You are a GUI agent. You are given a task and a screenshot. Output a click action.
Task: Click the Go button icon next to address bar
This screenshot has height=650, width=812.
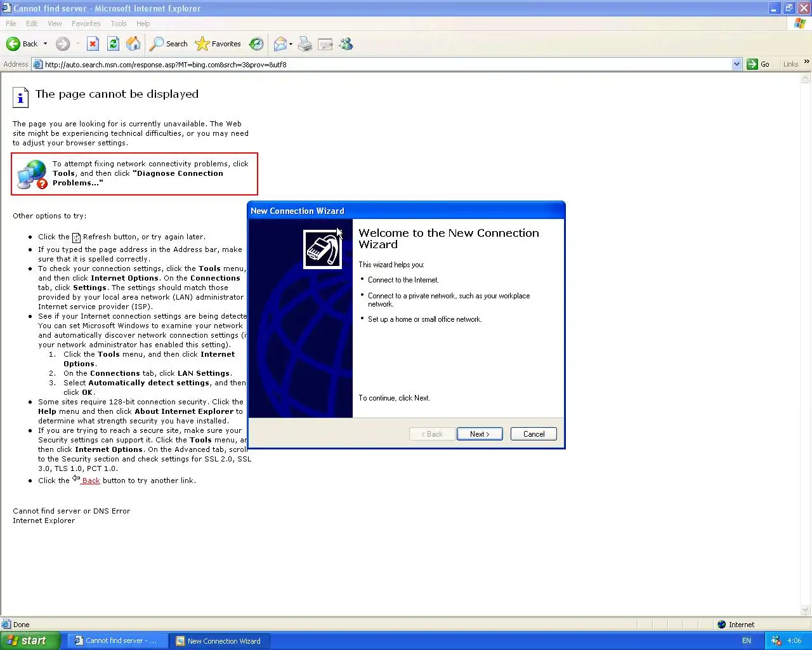tap(752, 64)
